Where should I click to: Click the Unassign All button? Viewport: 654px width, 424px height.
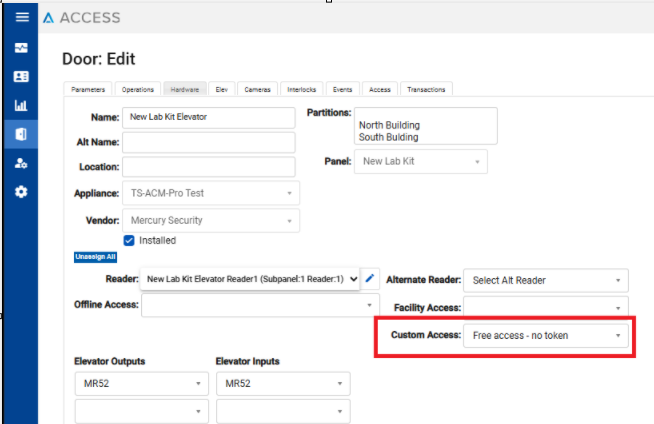coord(96,257)
